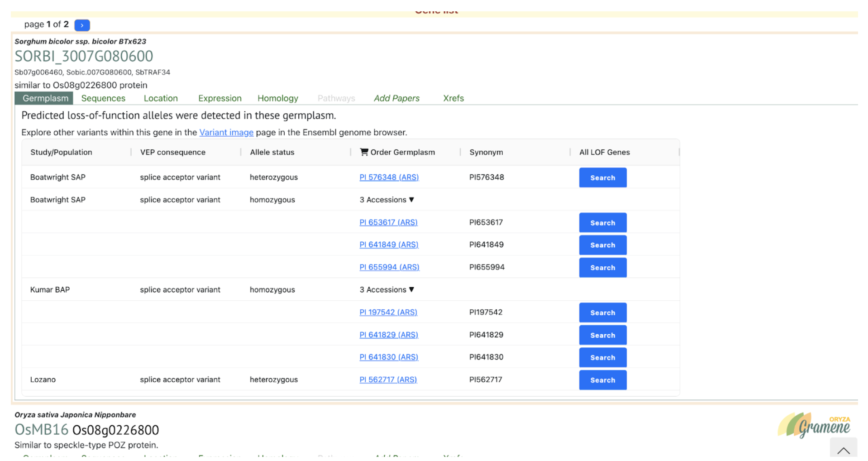Click the Gramene Oryza logo
This screenshot has height=461, width=868.
[814, 425]
